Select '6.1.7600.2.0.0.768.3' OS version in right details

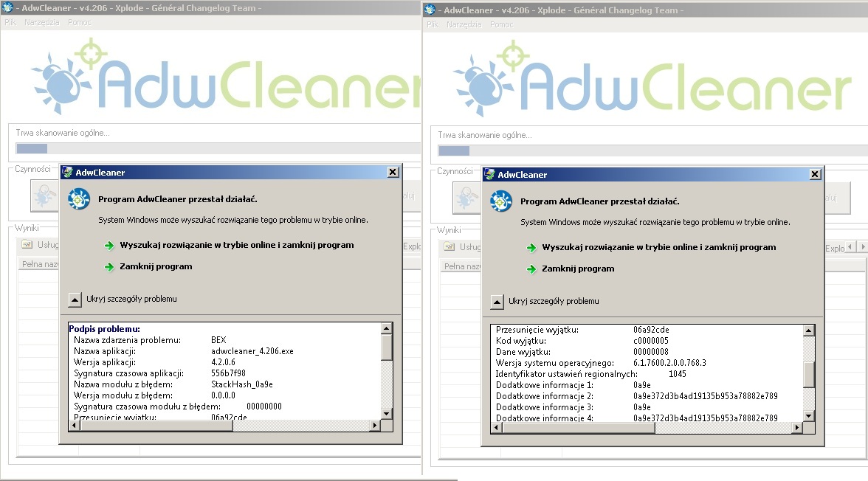click(x=670, y=362)
